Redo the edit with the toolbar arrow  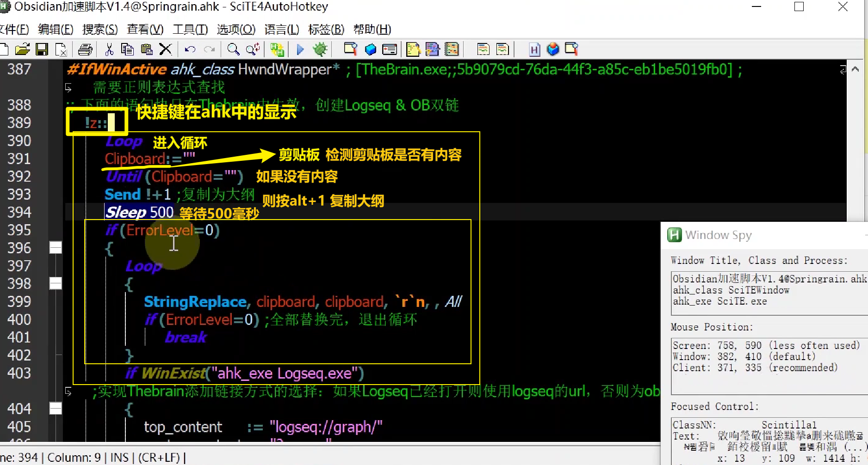pos(210,49)
